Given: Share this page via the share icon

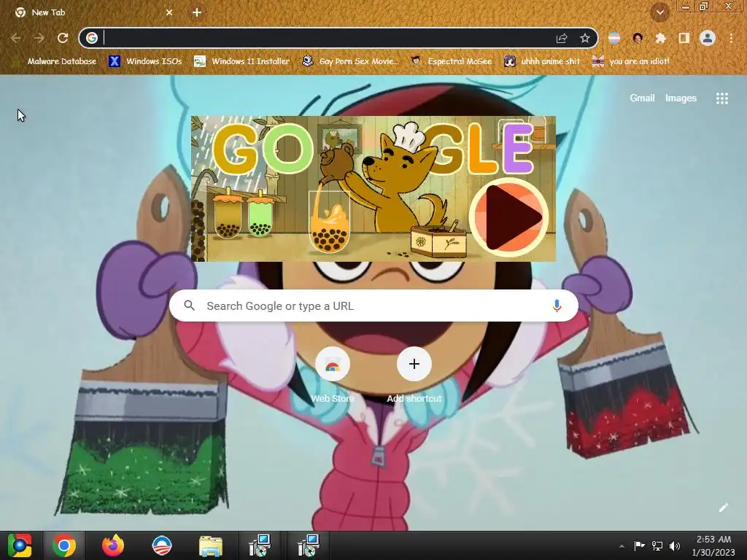Looking at the screenshot, I should coord(562,38).
